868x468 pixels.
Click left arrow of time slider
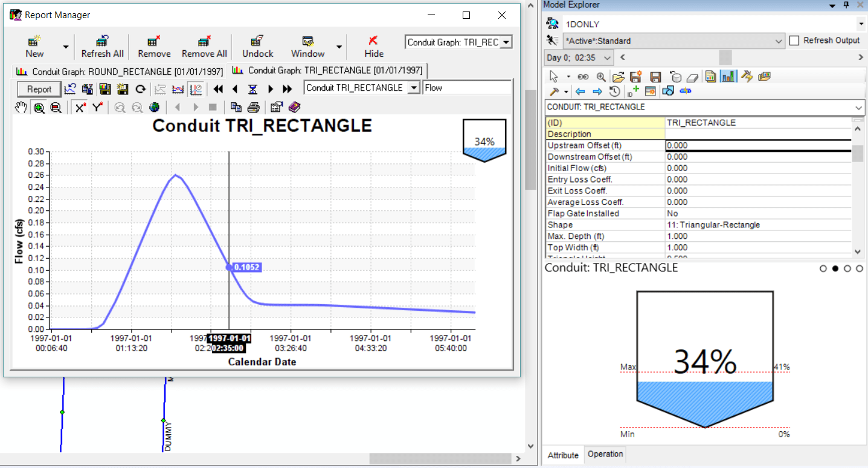[622, 57]
